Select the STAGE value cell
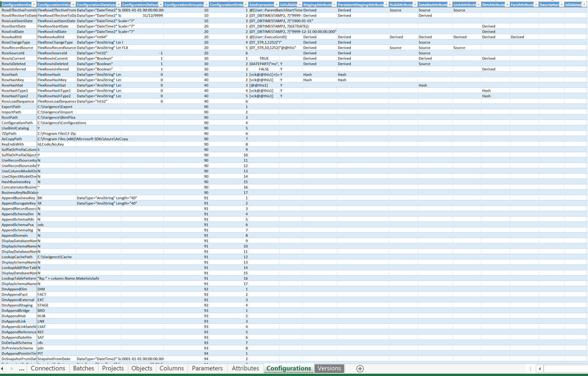The width and height of the screenshot is (588, 376). (56, 305)
